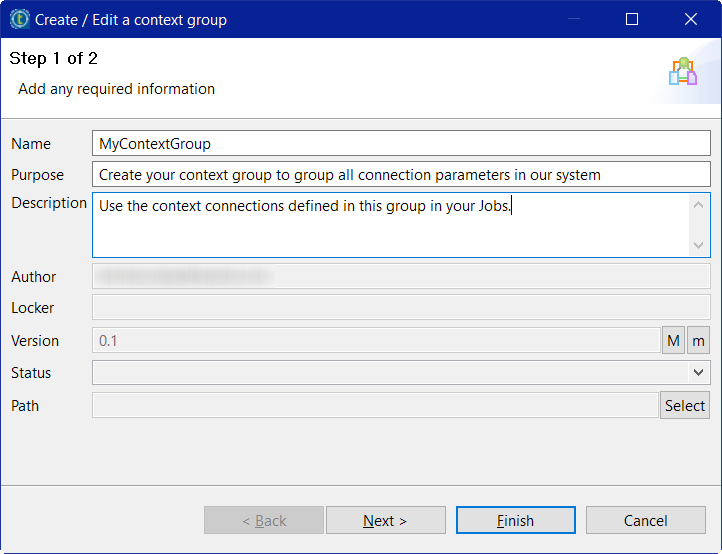Click the Finish button
Screen dimensions: 722x554
(x=515, y=520)
